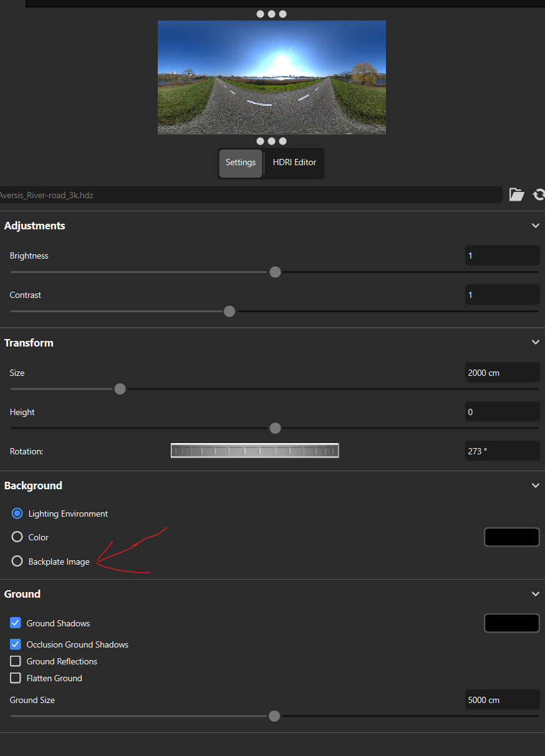Click the Ground Size slider handle

tap(274, 716)
